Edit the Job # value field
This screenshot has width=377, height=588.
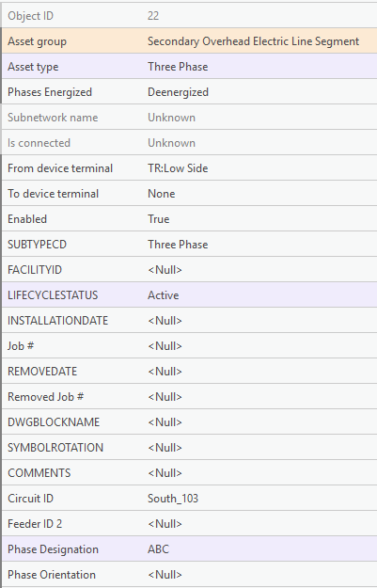[x=259, y=346]
